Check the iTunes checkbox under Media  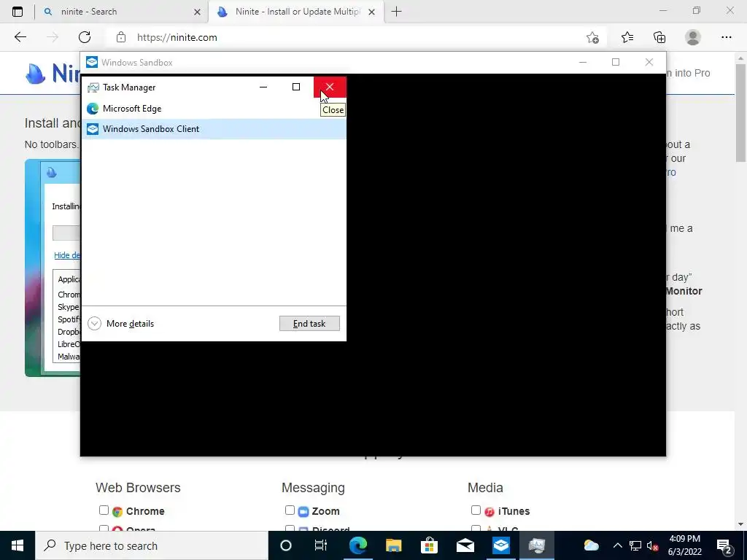(x=476, y=510)
